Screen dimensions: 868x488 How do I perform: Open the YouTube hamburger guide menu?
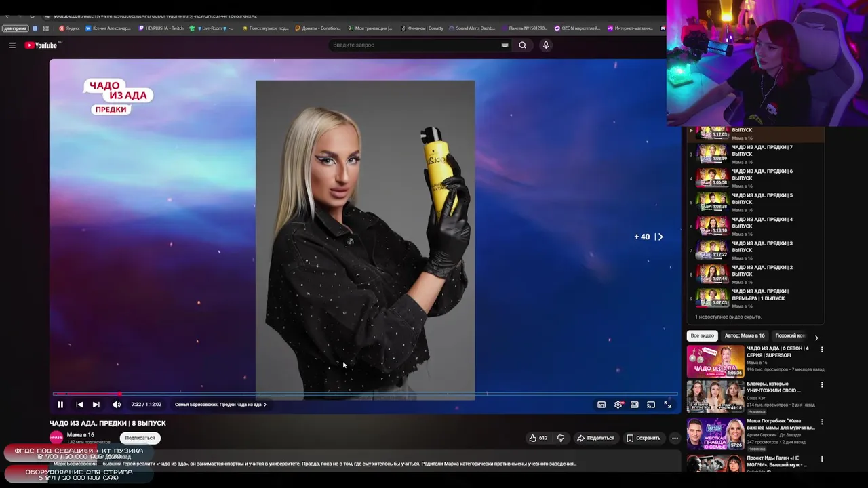tap(12, 45)
